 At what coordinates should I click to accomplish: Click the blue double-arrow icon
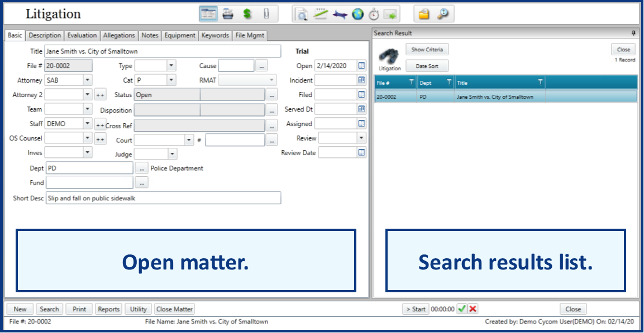click(340, 15)
